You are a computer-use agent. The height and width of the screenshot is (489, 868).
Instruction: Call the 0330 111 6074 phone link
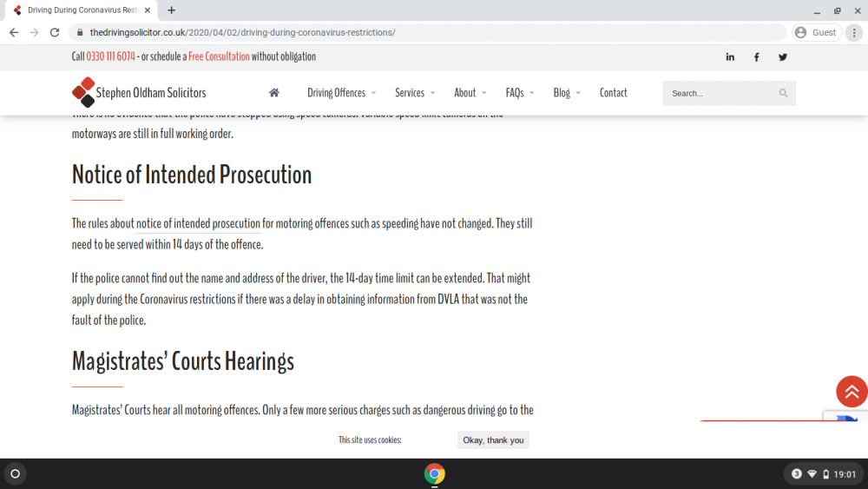(x=111, y=56)
